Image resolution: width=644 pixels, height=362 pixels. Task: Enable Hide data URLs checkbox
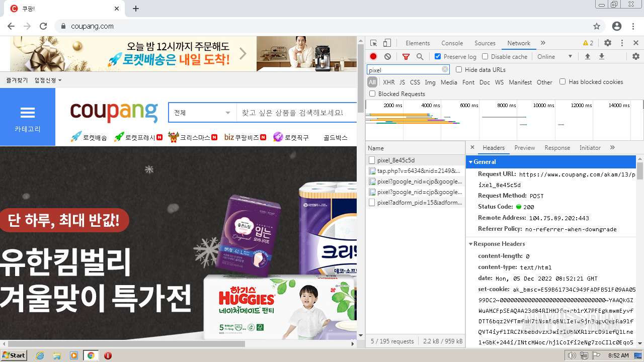[x=459, y=70]
